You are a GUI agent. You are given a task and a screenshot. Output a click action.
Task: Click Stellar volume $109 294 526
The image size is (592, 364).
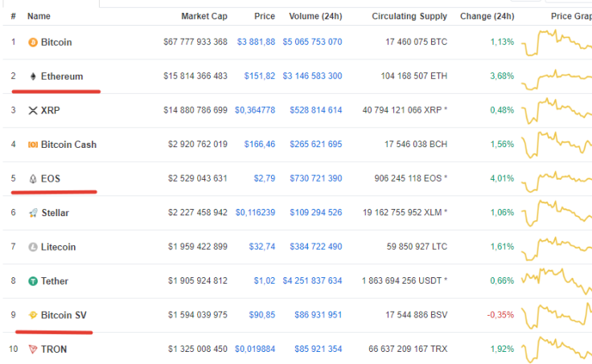(x=316, y=212)
